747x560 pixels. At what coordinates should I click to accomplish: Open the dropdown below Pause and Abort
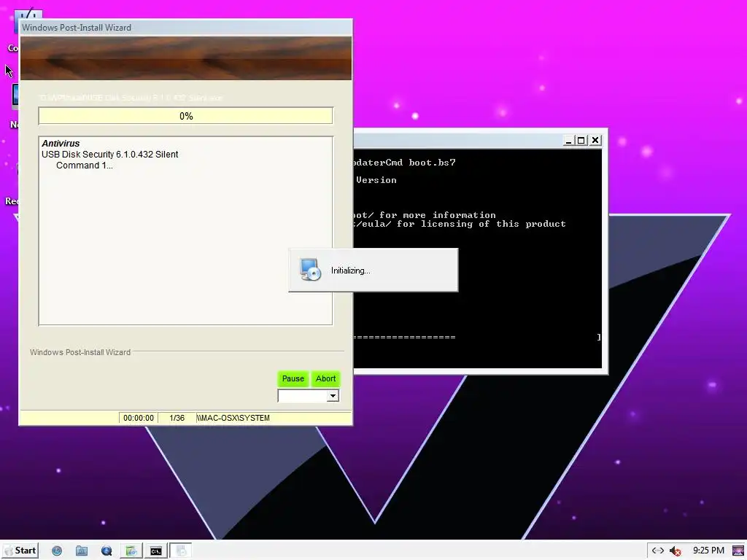coord(333,396)
